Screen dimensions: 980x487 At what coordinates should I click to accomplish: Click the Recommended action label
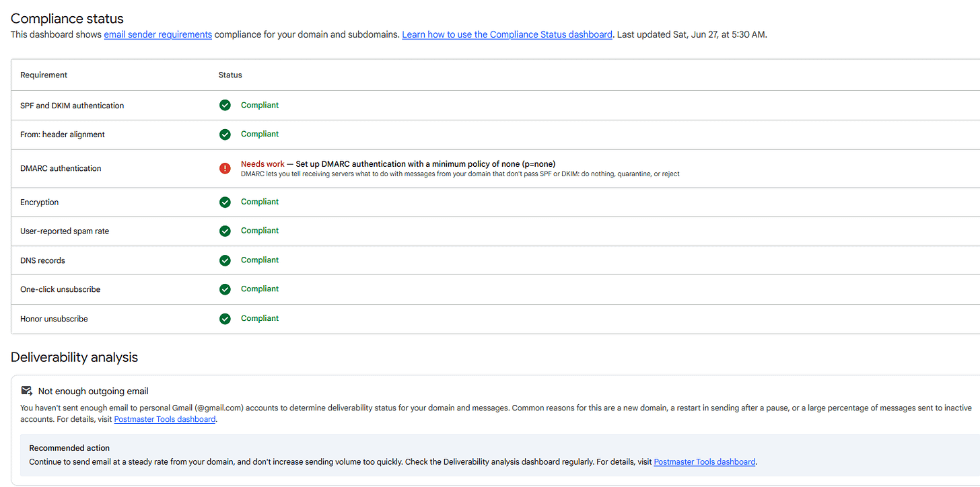69,448
